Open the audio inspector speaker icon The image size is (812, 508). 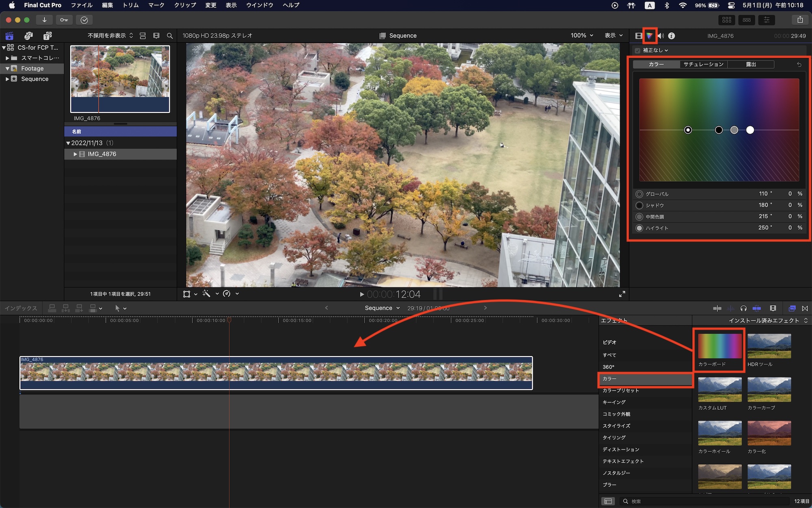click(x=660, y=36)
